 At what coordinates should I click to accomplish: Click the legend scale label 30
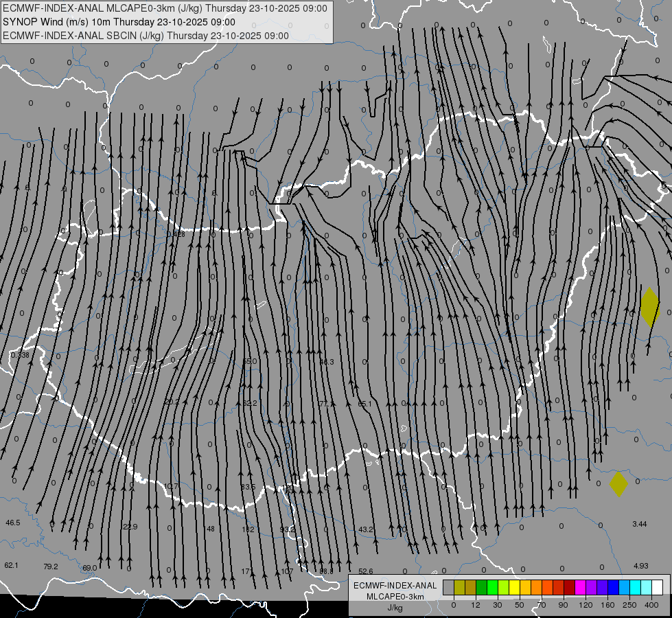[x=498, y=605]
